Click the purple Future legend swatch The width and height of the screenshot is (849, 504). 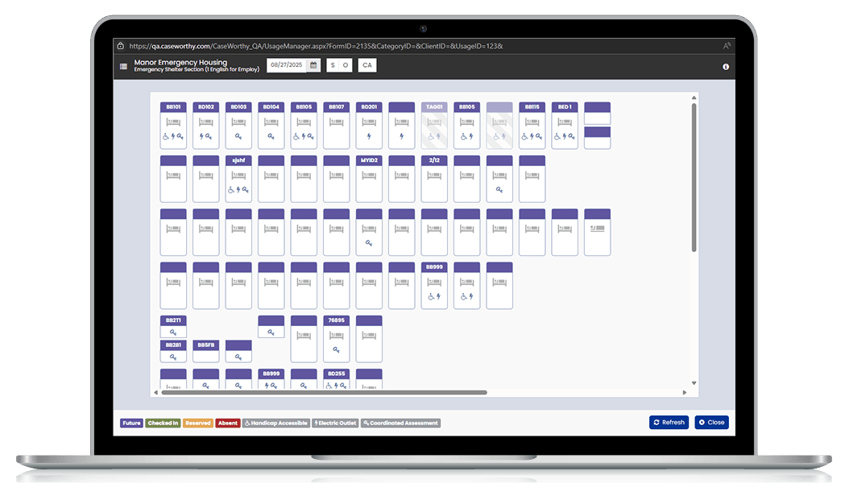click(131, 423)
